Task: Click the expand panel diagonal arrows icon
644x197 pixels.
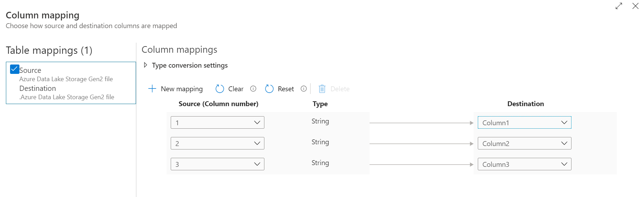Action: (619, 6)
